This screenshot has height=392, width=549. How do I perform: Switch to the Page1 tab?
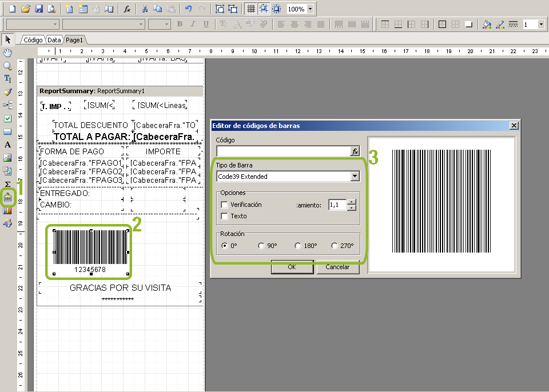click(x=74, y=40)
